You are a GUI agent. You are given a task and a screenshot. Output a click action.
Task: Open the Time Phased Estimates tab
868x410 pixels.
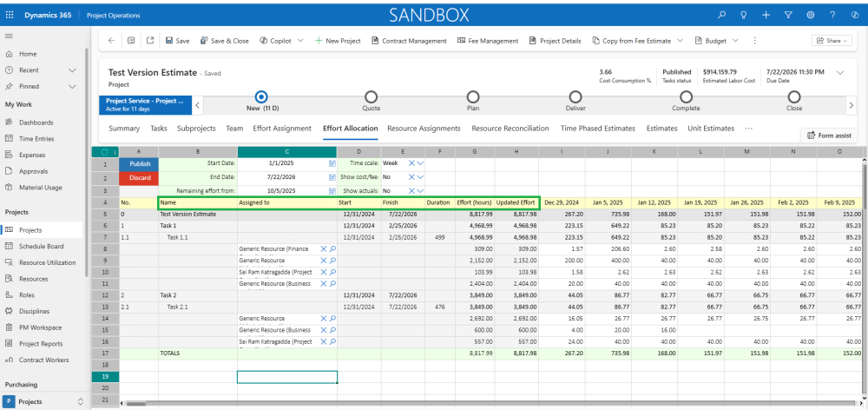pyautogui.click(x=597, y=129)
